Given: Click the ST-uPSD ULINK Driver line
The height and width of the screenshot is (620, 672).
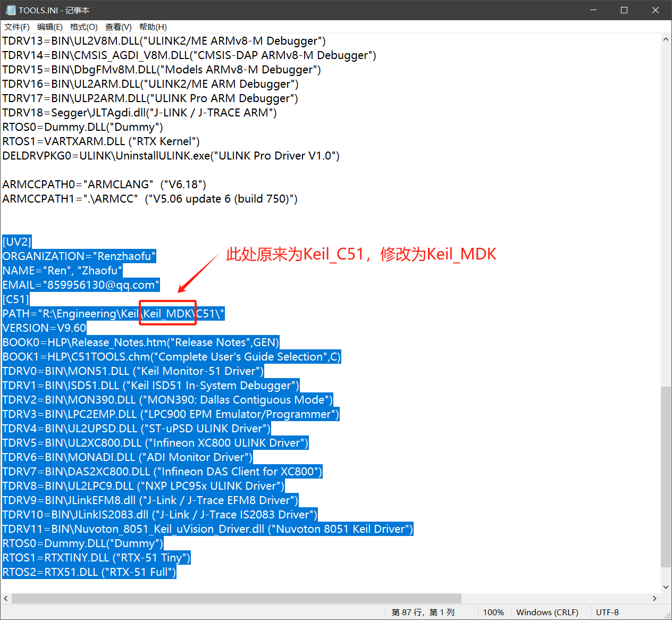Looking at the screenshot, I should [x=137, y=429].
